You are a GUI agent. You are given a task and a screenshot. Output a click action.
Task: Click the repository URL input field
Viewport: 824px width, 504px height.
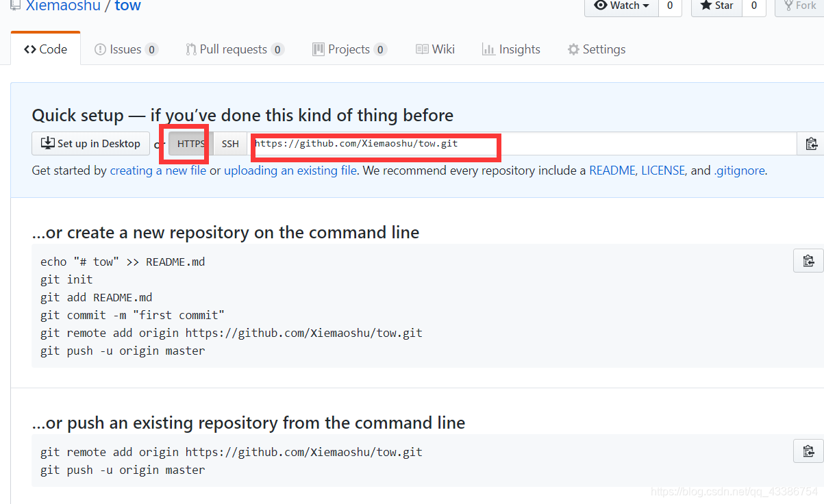[523, 144]
